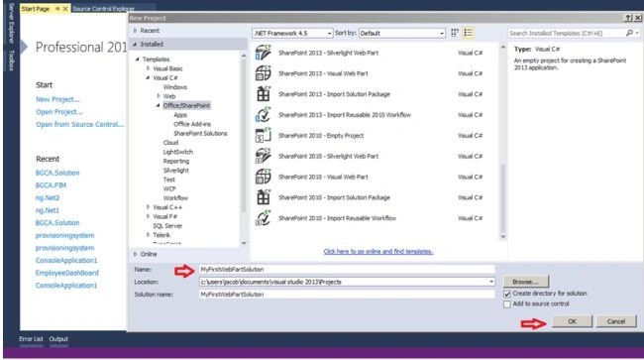Screen dimensions: 644x360
Task: Expand the Visual C++ tree node
Action: pyautogui.click(x=148, y=206)
